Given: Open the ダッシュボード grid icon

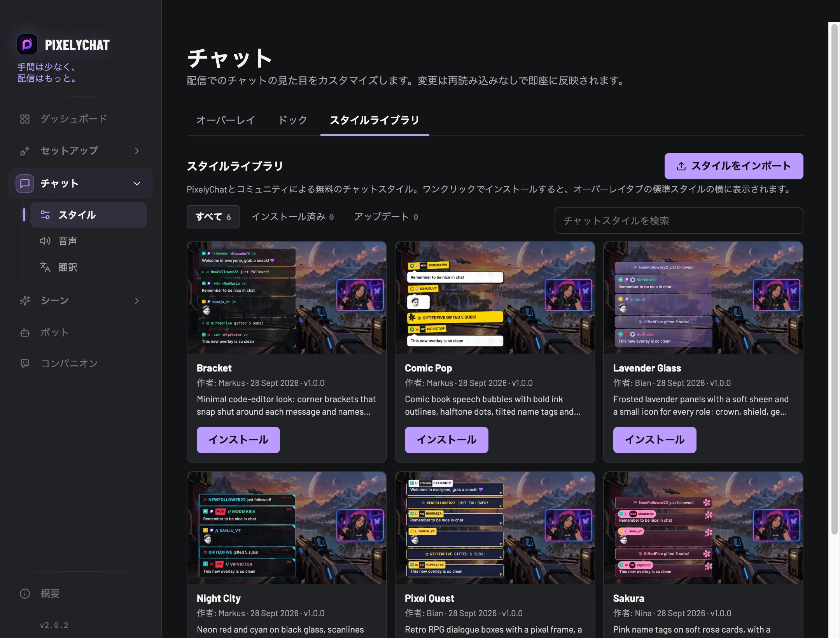Looking at the screenshot, I should tap(25, 119).
